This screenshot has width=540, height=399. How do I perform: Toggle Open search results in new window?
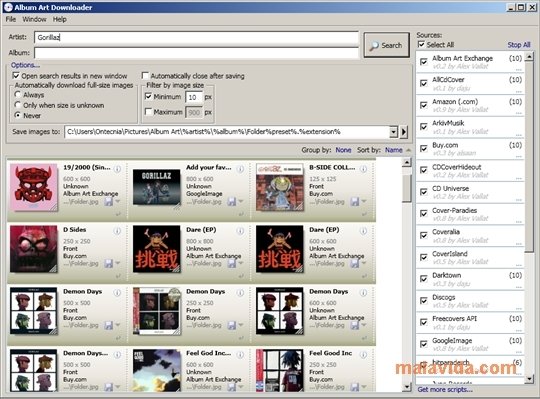click(x=16, y=75)
